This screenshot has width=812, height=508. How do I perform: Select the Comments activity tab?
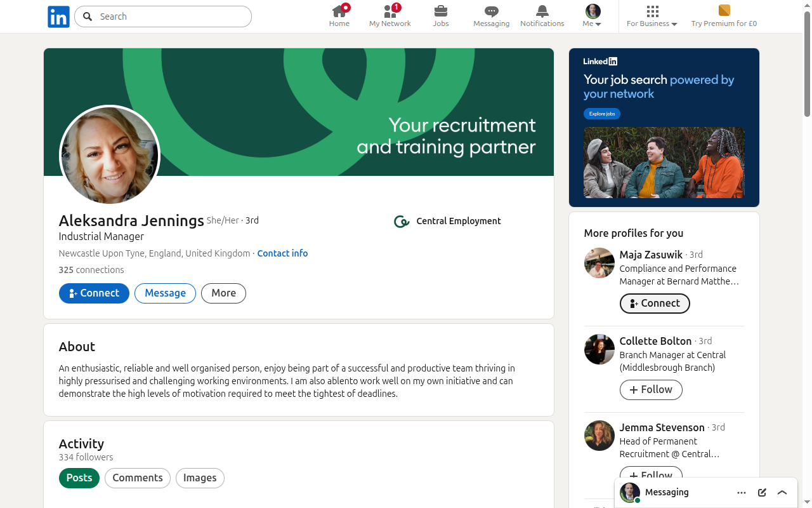(x=138, y=478)
